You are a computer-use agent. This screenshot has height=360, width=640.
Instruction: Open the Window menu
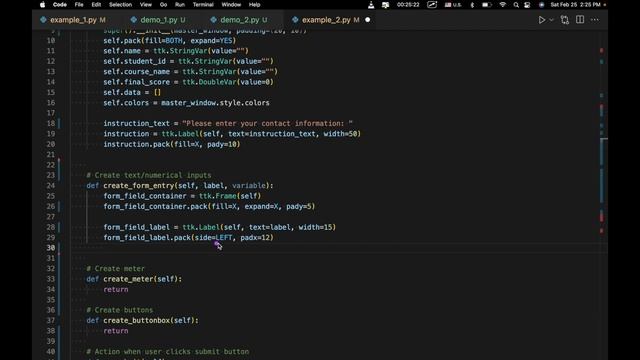[231, 5]
